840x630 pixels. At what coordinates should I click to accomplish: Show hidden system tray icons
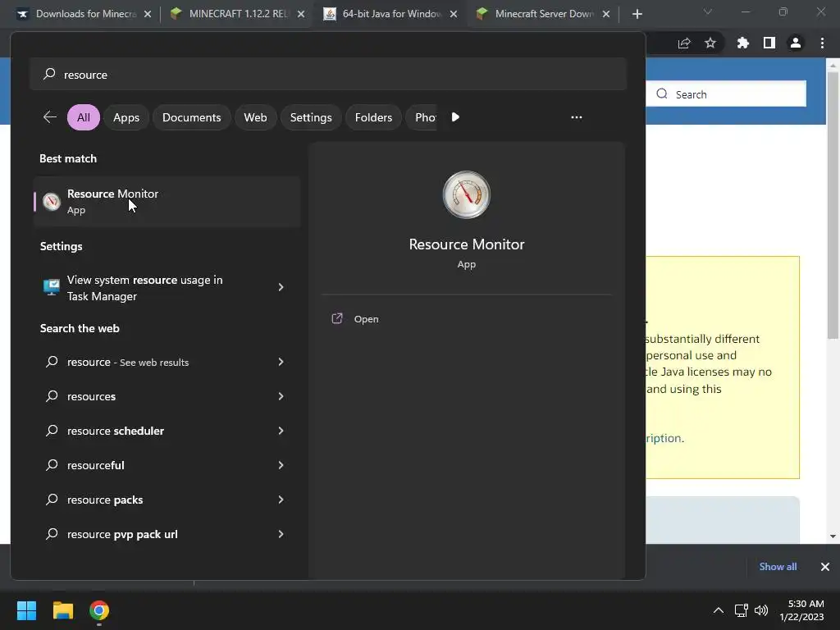point(719,610)
